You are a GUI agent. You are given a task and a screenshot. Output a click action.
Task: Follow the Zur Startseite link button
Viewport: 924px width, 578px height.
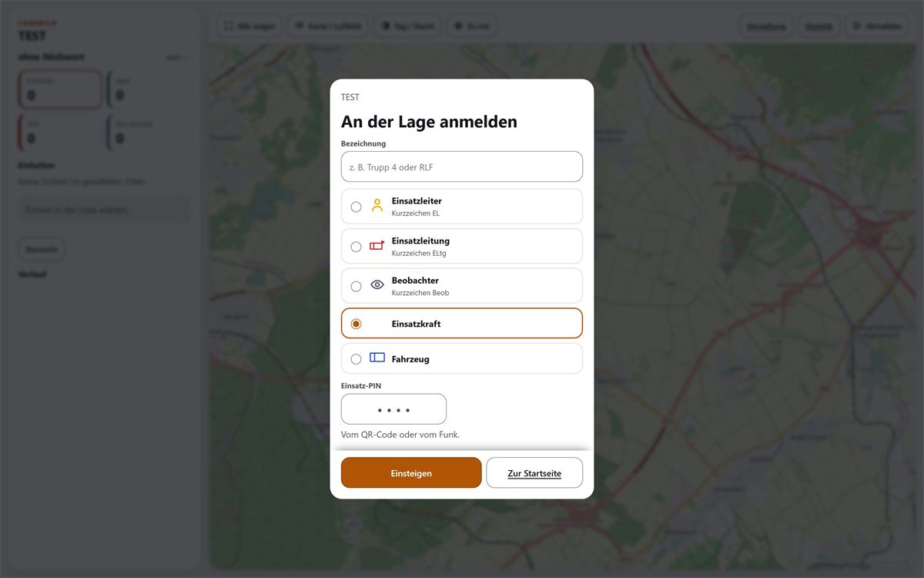pyautogui.click(x=534, y=473)
